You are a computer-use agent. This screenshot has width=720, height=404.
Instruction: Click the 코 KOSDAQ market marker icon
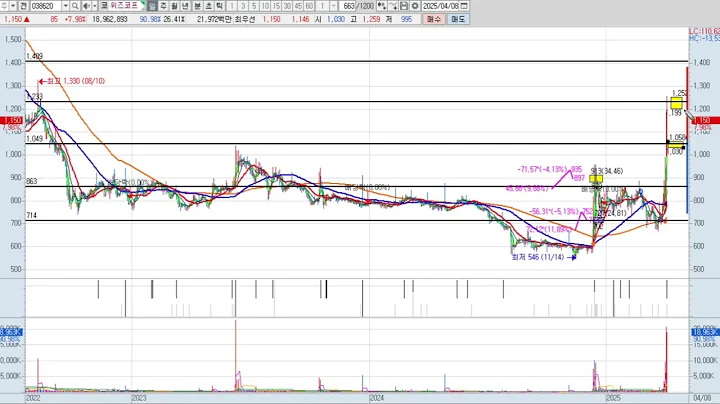[x=104, y=6]
